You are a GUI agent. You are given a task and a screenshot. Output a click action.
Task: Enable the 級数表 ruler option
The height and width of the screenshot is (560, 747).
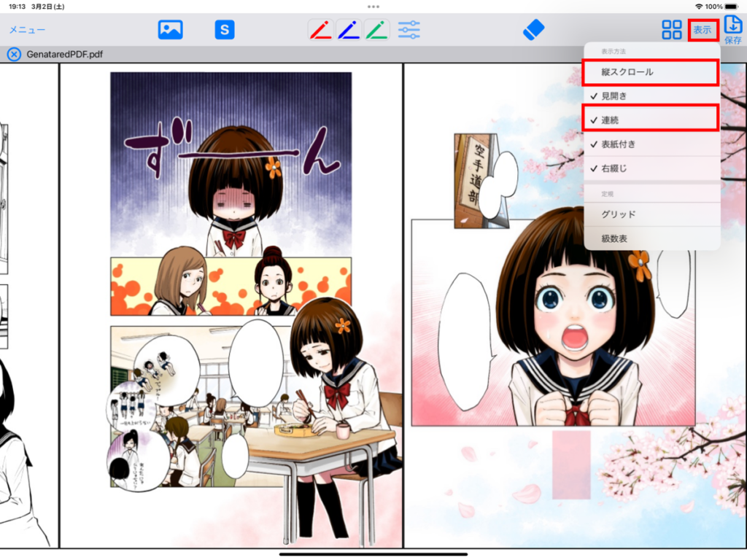click(651, 238)
